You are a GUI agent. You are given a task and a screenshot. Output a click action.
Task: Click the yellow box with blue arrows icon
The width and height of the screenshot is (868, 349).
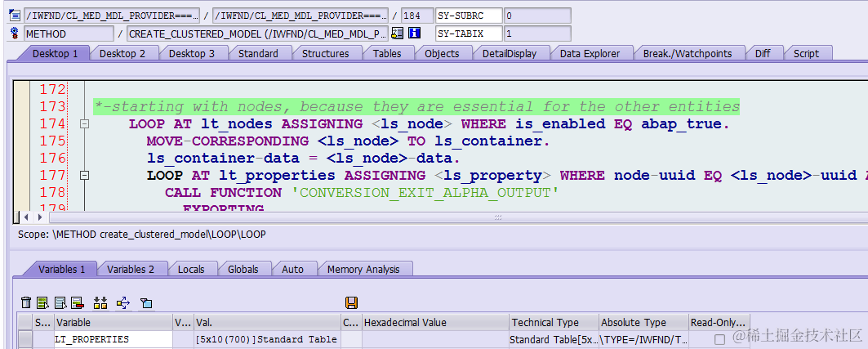123,302
